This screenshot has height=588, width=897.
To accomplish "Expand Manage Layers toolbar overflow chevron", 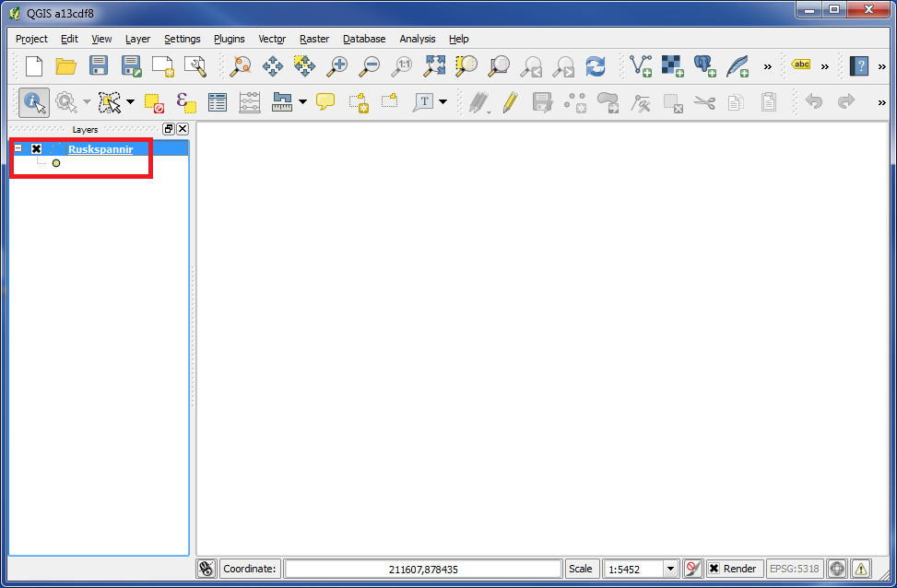I will (x=768, y=67).
